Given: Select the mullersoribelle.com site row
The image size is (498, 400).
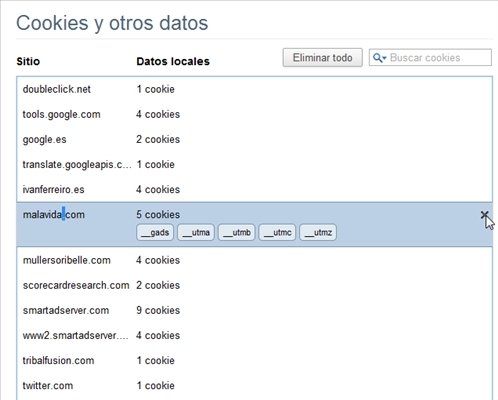Looking at the screenshot, I should click(254, 260).
